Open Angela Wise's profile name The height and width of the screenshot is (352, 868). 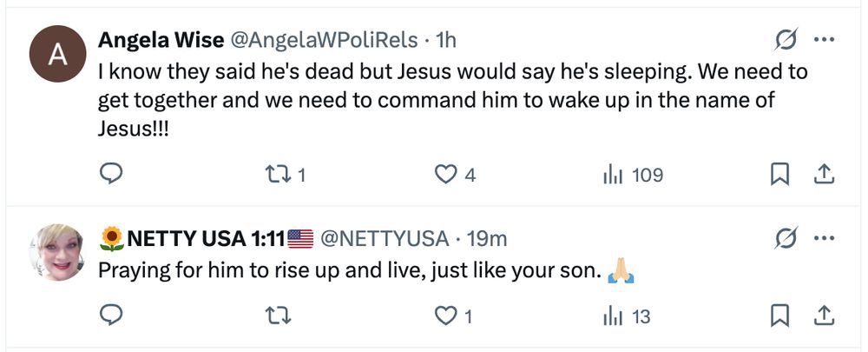click(159, 40)
